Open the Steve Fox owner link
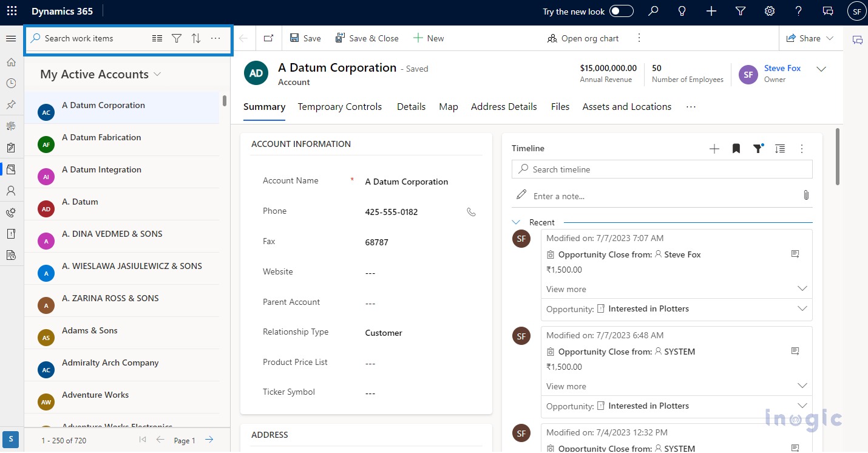868x453 pixels. click(782, 68)
